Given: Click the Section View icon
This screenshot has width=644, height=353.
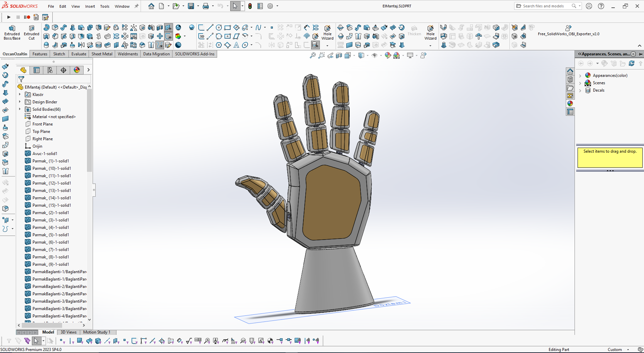Looking at the screenshot, I should pyautogui.click(x=339, y=55).
